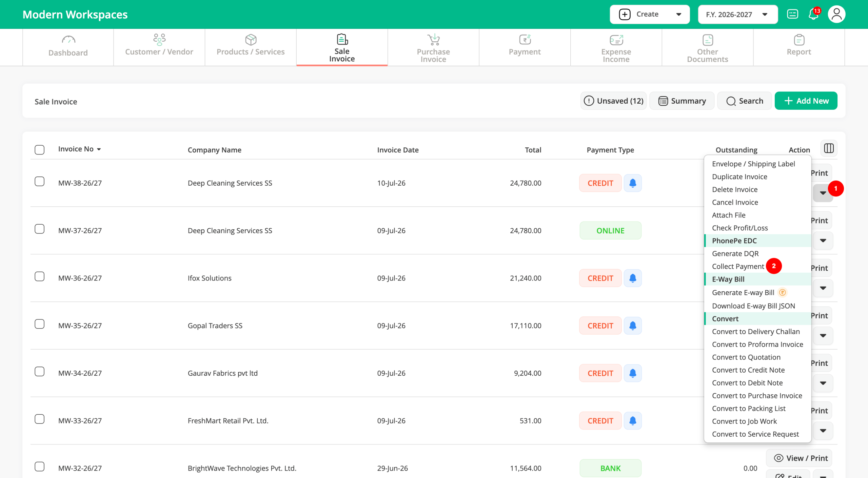Choose Convert to Purchase Invoice

[757, 396]
